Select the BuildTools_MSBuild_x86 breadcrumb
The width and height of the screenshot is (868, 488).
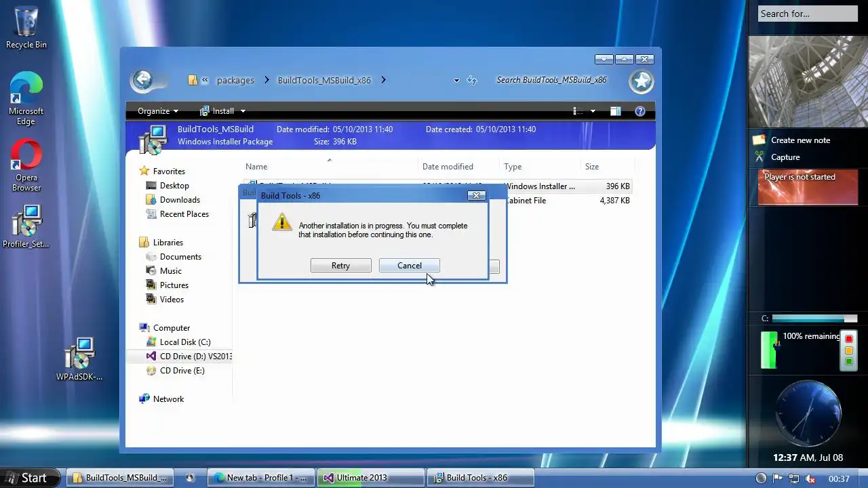pyautogui.click(x=324, y=80)
